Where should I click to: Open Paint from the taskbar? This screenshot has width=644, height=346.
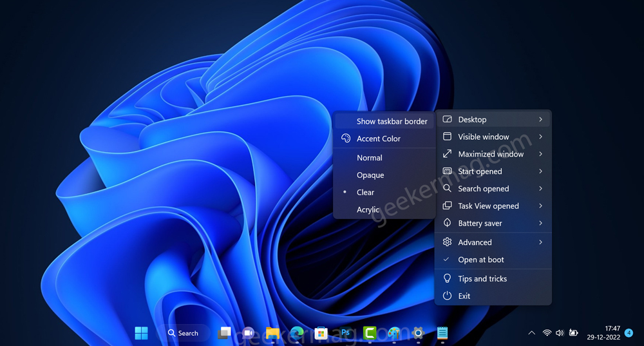394,333
